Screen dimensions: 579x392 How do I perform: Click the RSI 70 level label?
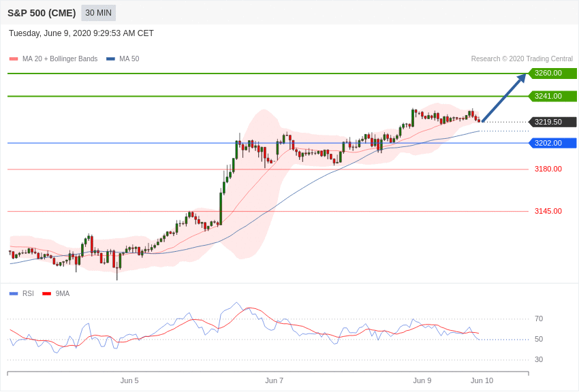click(539, 318)
